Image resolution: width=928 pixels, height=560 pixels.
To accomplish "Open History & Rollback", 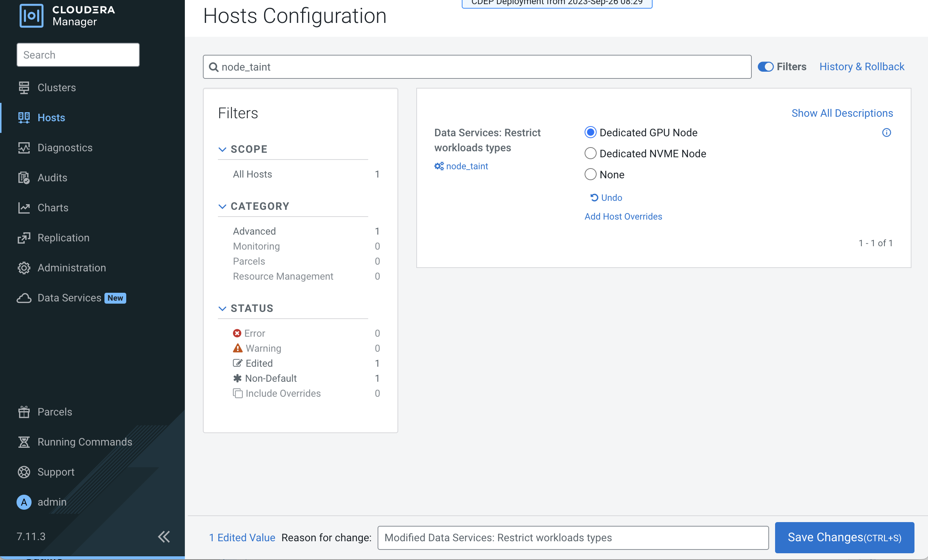I will (x=862, y=66).
